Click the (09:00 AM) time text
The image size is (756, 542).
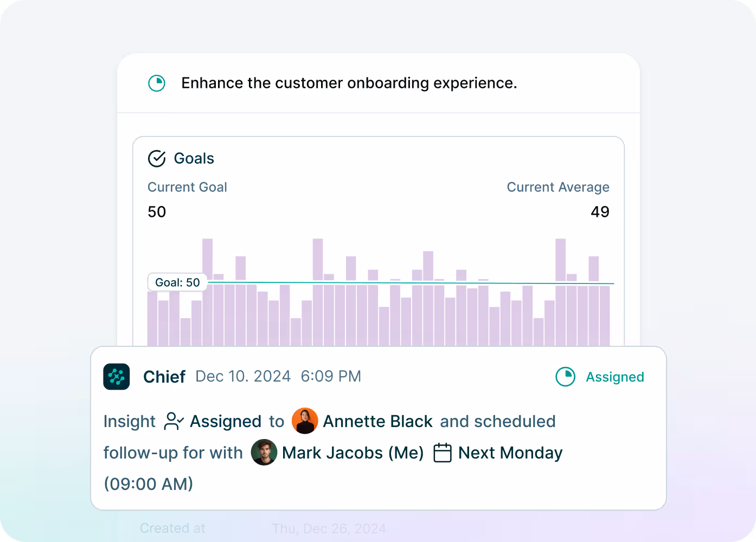pos(149,483)
